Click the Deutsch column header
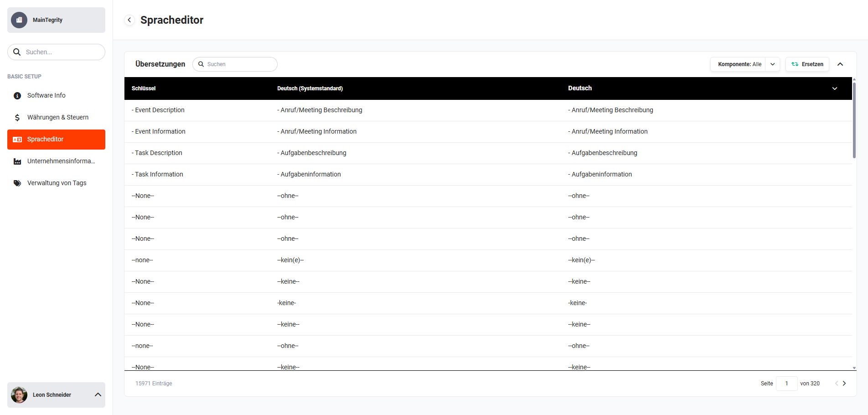 coord(580,88)
